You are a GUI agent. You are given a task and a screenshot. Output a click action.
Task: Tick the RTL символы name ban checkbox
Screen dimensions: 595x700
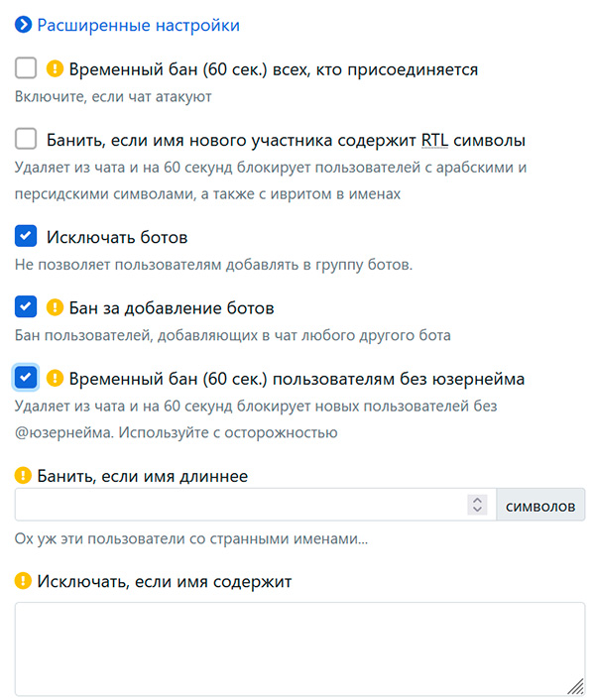point(27,139)
